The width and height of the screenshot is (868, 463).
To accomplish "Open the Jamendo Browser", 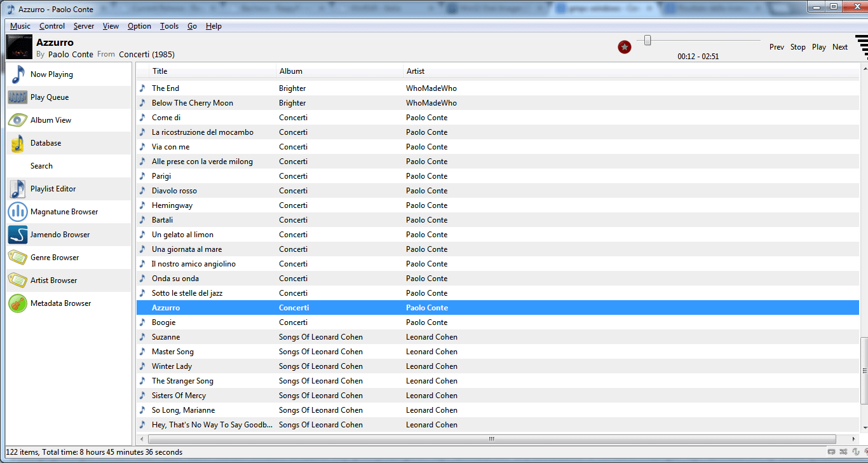I will [x=69, y=235].
